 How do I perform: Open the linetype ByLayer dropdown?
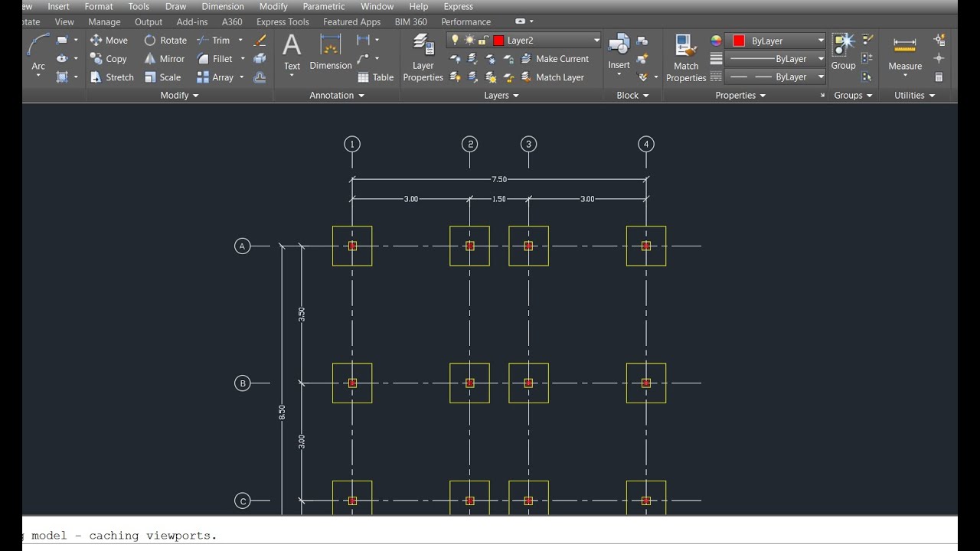point(821,77)
